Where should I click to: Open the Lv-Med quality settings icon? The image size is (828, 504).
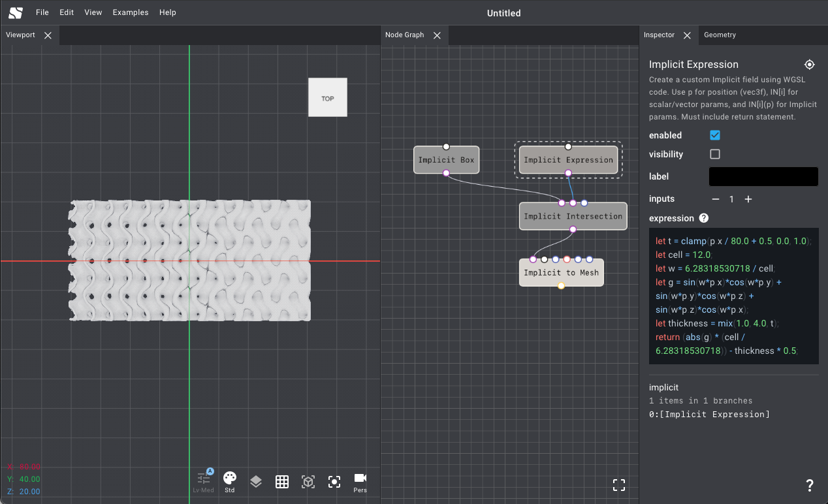coord(204,482)
